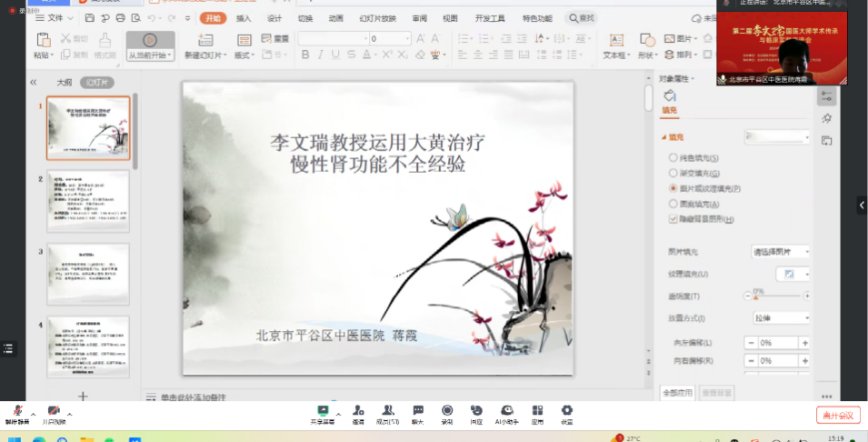Open the Animation (动画) ribbon tab
The height and width of the screenshot is (442, 868).
335,18
